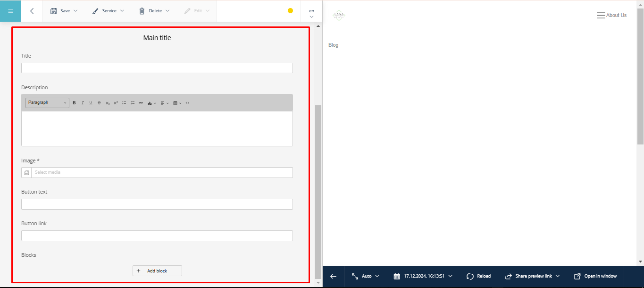This screenshot has width=644, height=288.
Task: Reload the preview
Action: 478,276
